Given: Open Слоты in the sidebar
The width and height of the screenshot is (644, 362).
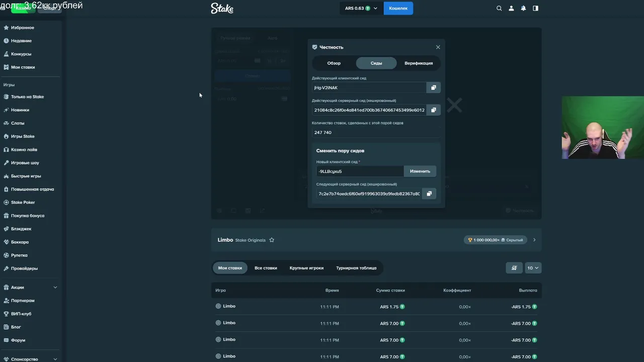Looking at the screenshot, I should [18, 123].
